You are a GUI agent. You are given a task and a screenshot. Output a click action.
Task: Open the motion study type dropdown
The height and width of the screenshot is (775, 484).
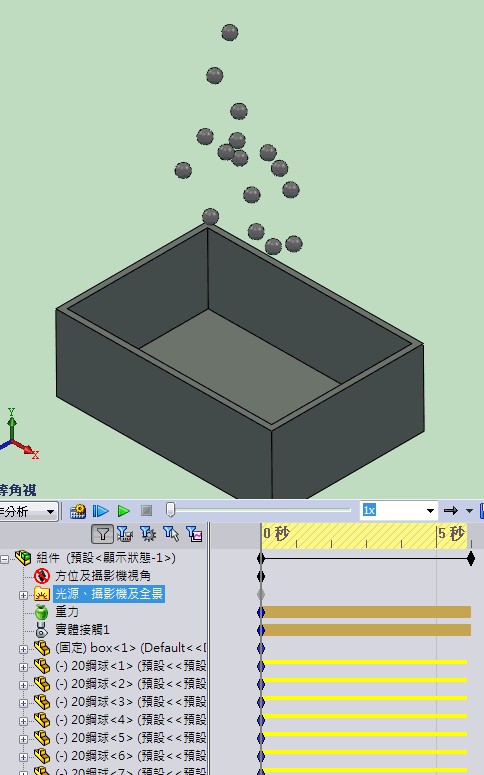pyautogui.click(x=50, y=511)
